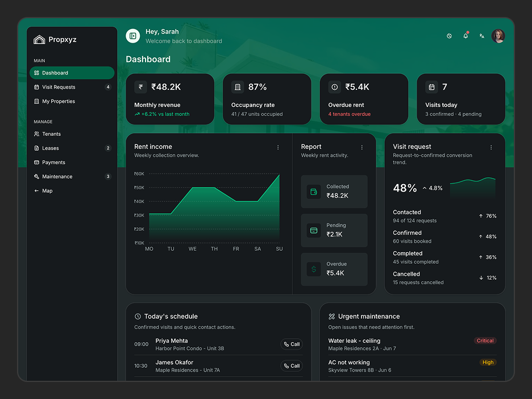The image size is (532, 399).
Task: Open AC not working issue
Action: point(412,366)
